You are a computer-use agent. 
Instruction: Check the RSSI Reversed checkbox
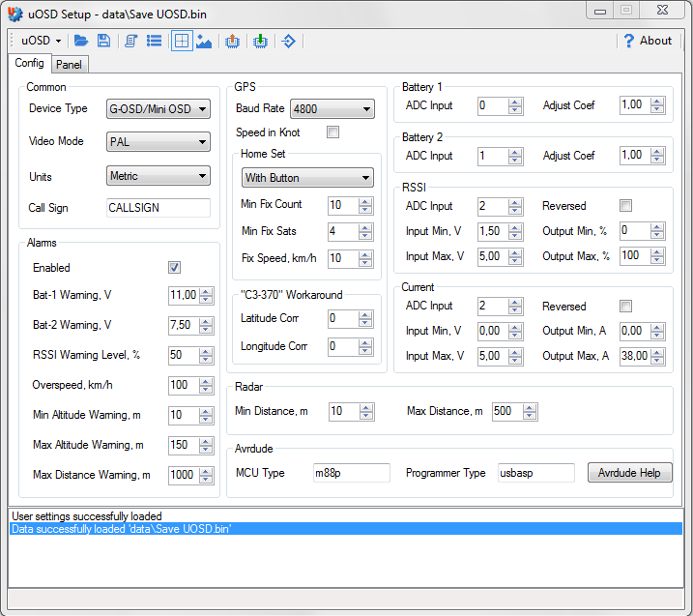pyautogui.click(x=625, y=206)
